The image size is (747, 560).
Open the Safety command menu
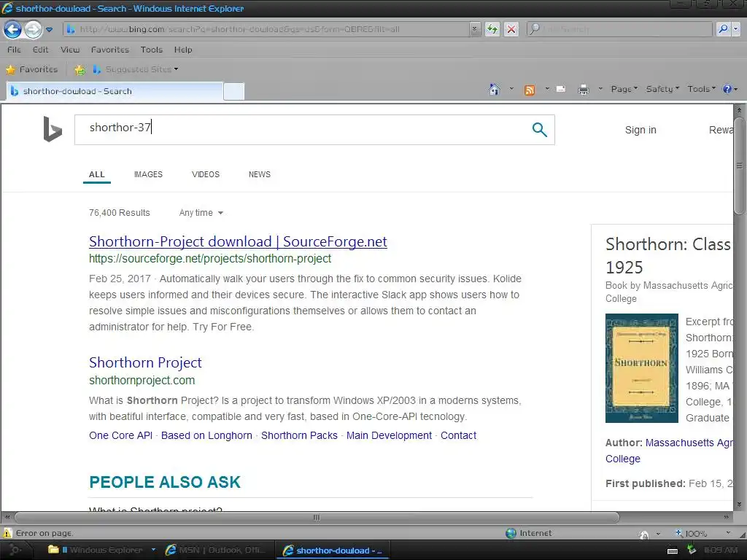point(662,89)
